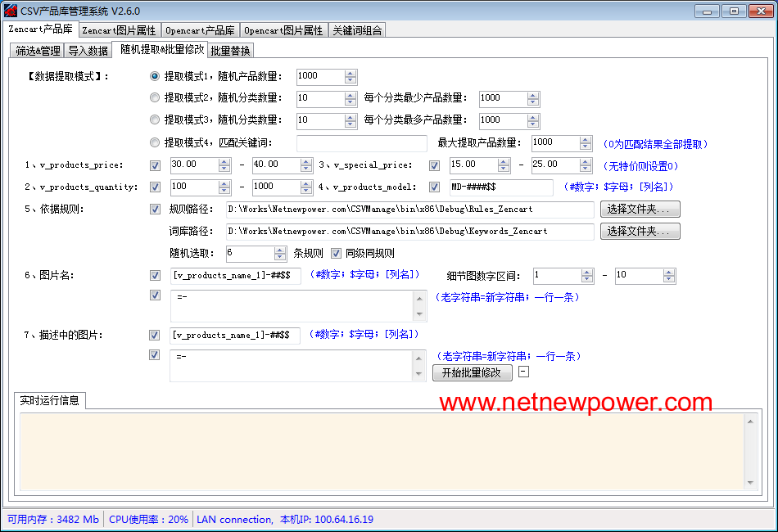Uncheck the 同级同规则 checkbox
This screenshot has width=778, height=532.
(x=336, y=254)
